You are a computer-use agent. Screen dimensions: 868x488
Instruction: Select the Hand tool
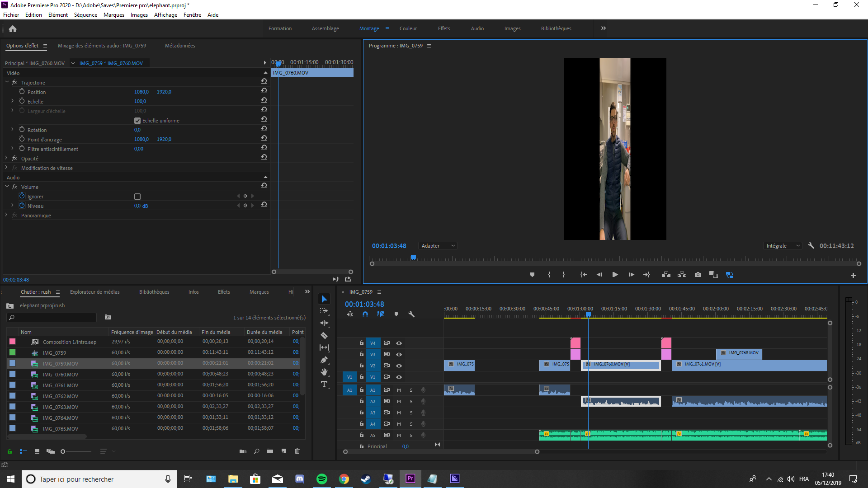coord(324,372)
